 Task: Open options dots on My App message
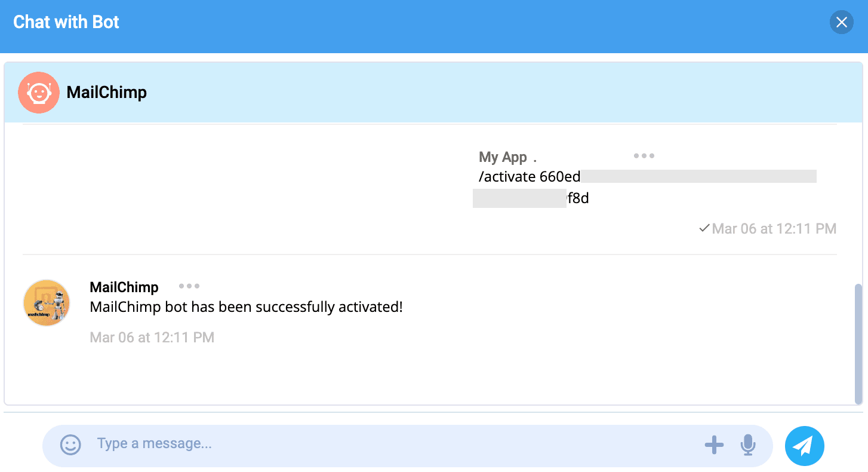pos(644,156)
